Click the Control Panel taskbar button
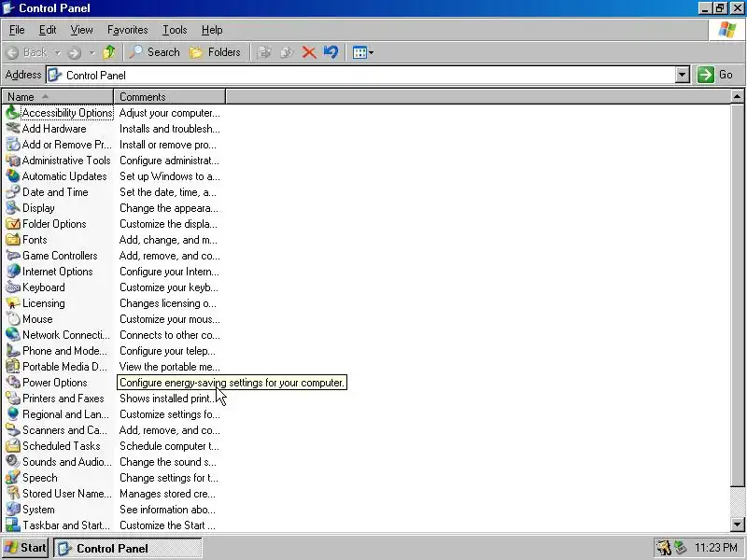Screen dimensions: 747x560 128,548
